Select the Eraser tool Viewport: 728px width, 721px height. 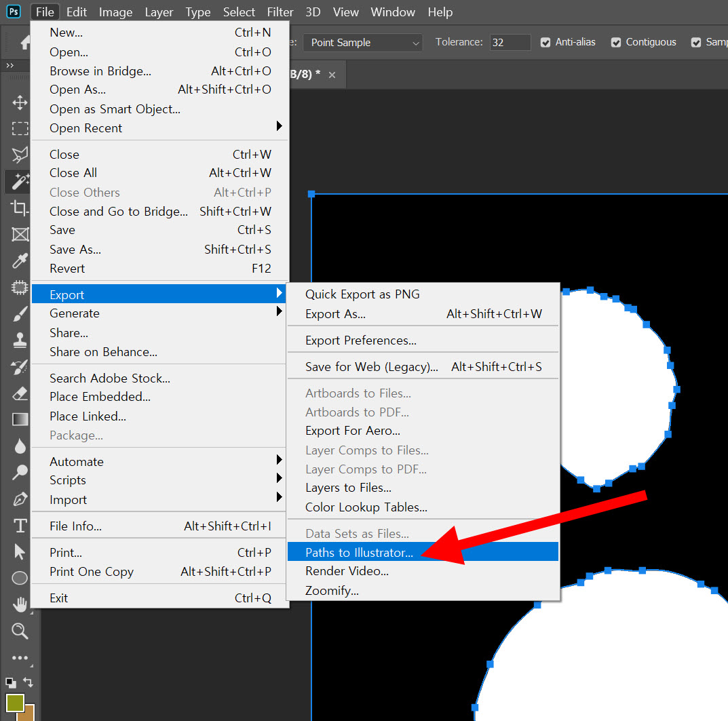coord(20,393)
